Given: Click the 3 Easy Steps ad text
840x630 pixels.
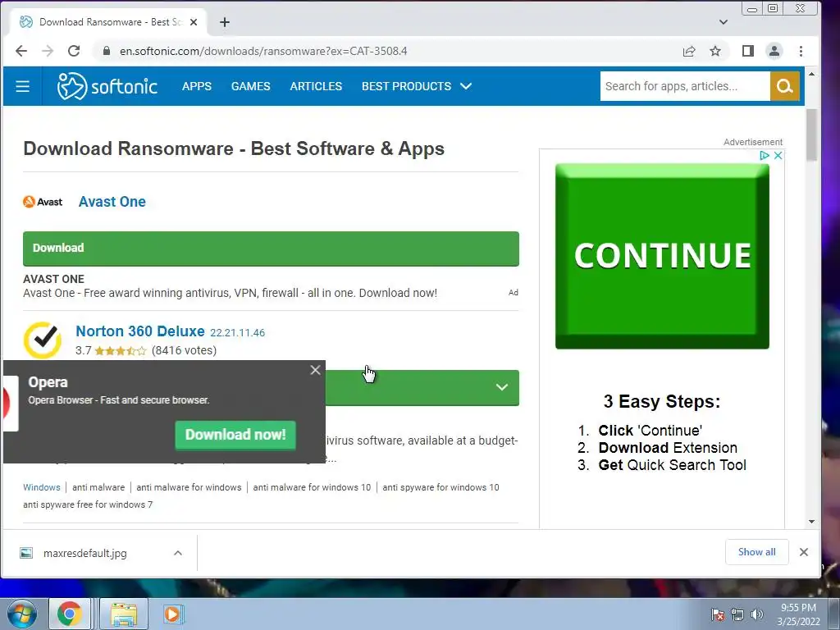Looking at the screenshot, I should (x=662, y=401).
